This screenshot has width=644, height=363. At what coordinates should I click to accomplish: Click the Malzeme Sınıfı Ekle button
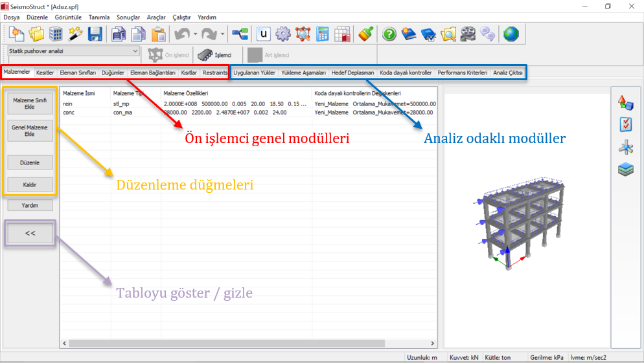(29, 104)
